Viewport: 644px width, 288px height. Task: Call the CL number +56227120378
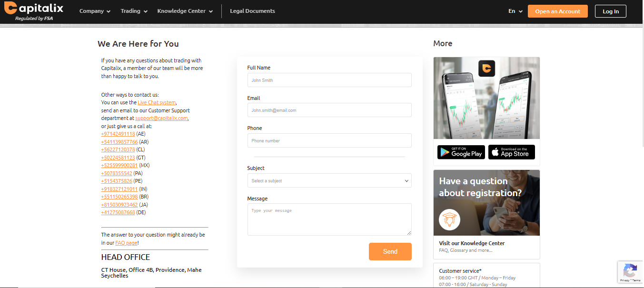pos(118,149)
